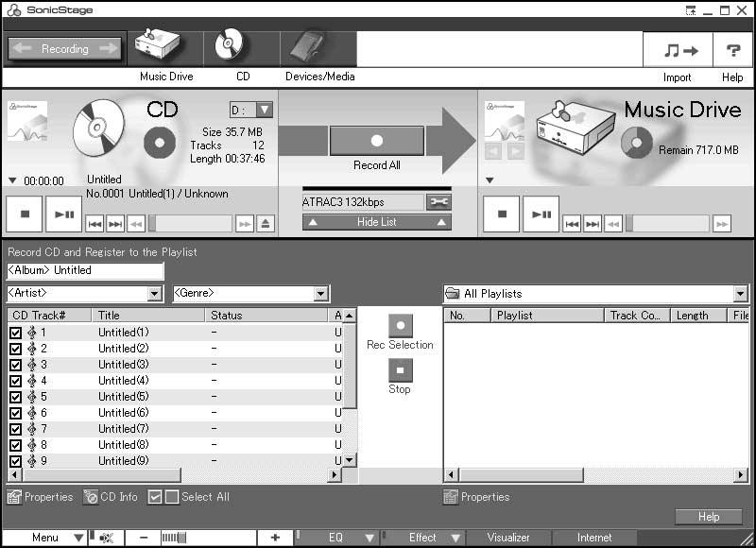Uncheck CD track 7 checkbox
Image resolution: width=756 pixels, height=548 pixels.
point(15,430)
